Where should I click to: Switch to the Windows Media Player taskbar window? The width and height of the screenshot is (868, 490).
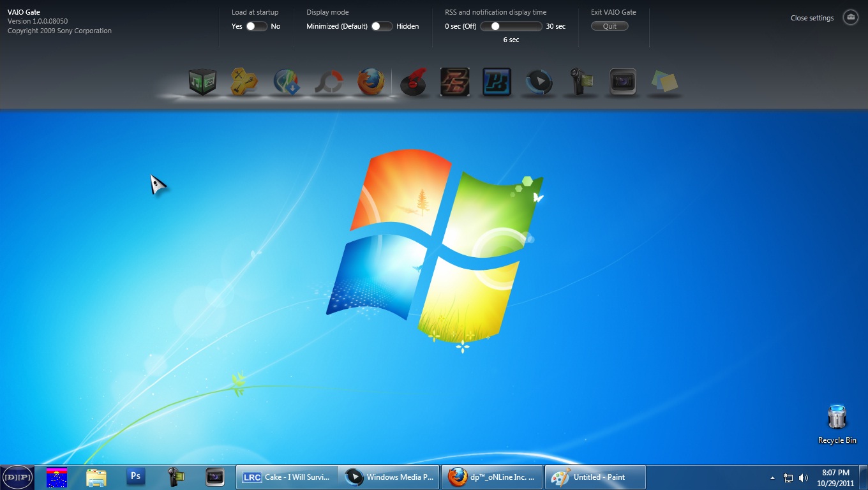[x=389, y=477]
